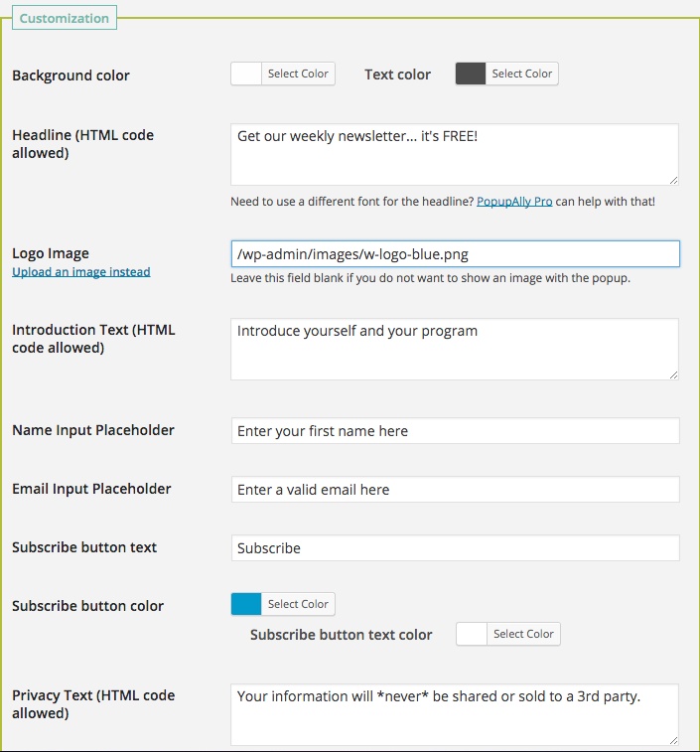The width and height of the screenshot is (700, 752).
Task: Click the Introduction Text resize handle
Action: [674, 375]
